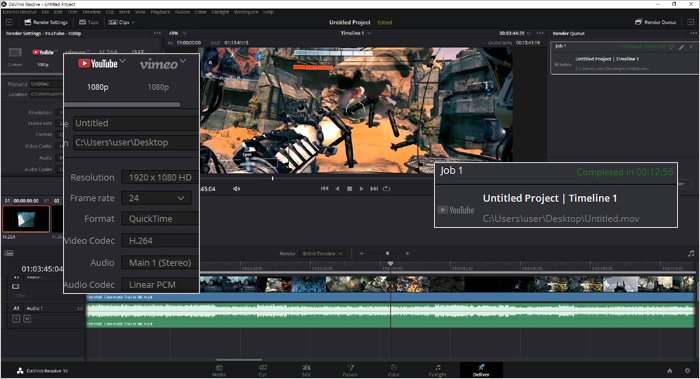The image size is (700, 379).
Task: Open the viewer timecode display dropdown
Action: pos(515,33)
